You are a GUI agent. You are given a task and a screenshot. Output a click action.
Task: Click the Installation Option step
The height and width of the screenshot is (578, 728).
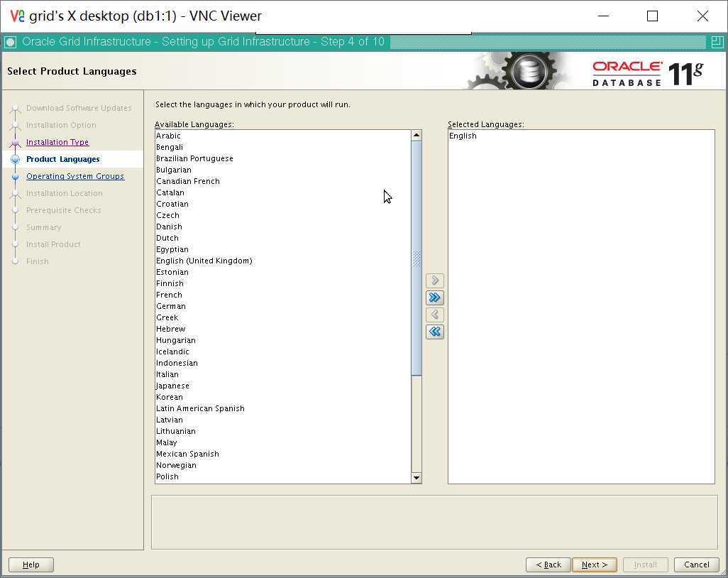pos(61,125)
